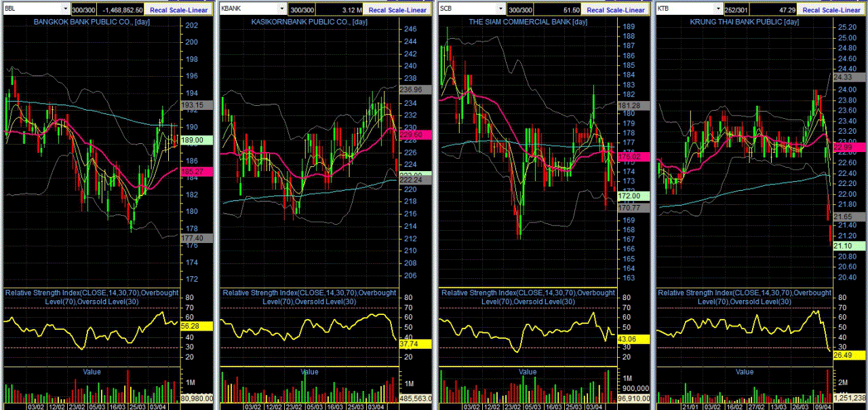Open the BBL symbol dropdown
This screenshot has height=410, width=868.
[x=65, y=10]
